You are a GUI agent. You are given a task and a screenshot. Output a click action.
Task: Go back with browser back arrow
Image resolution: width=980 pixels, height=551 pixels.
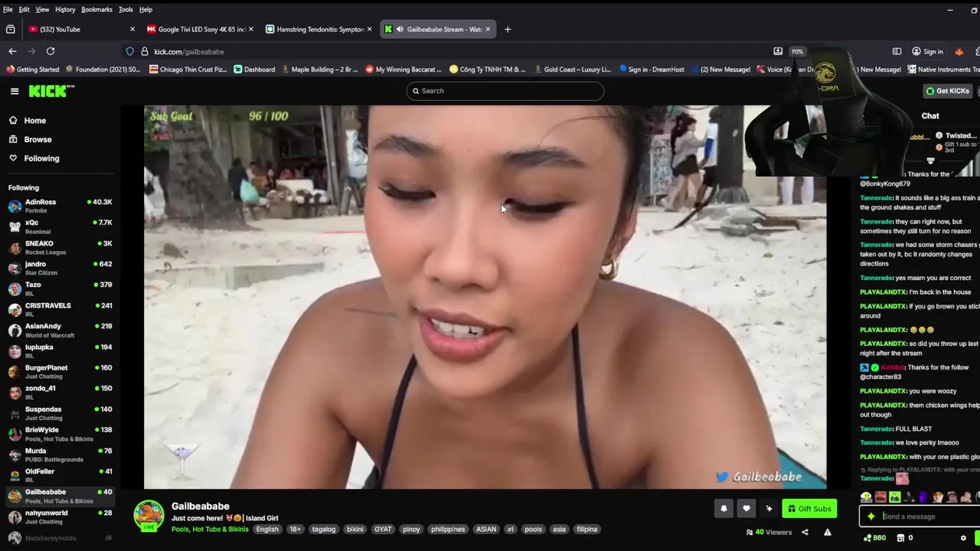point(12,51)
